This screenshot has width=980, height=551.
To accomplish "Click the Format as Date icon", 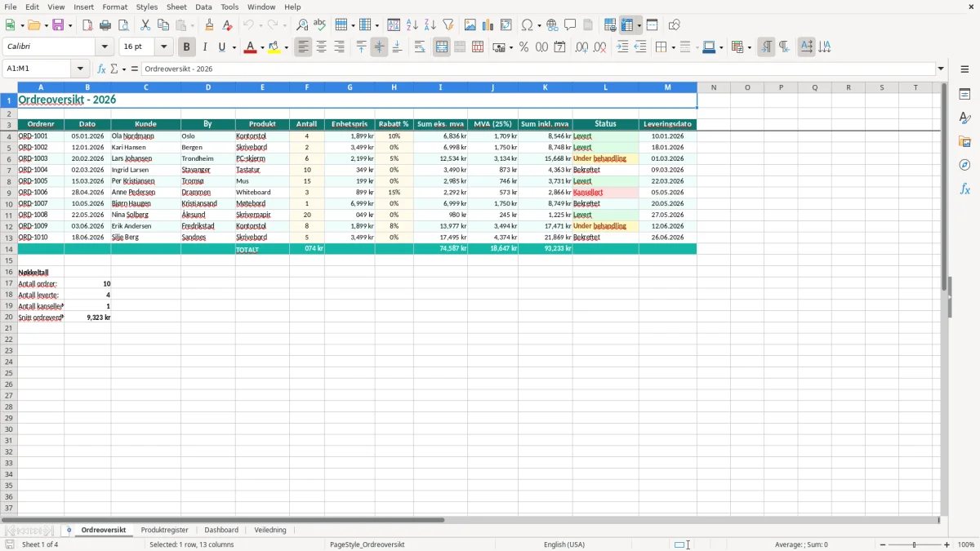I will point(560,47).
